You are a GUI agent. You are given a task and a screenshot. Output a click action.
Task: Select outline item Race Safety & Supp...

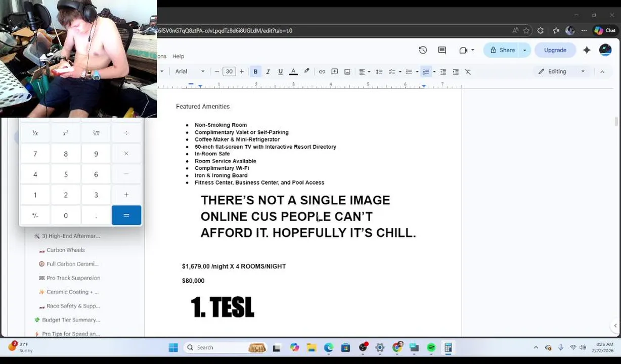coord(73,306)
